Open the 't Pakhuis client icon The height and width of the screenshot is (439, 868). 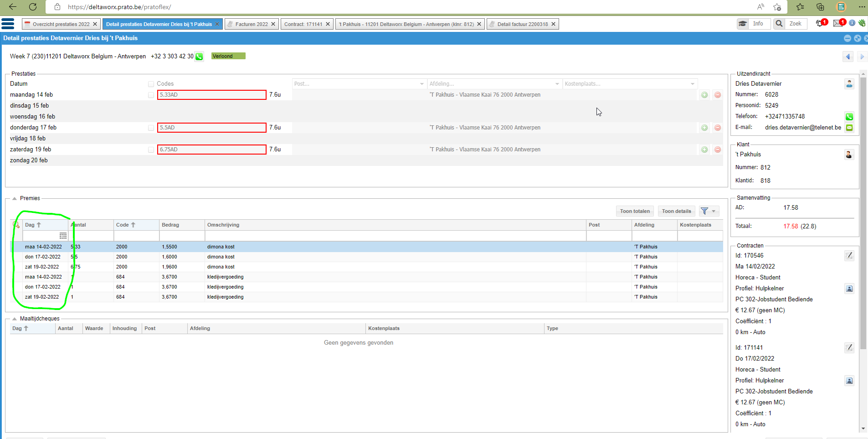point(849,155)
